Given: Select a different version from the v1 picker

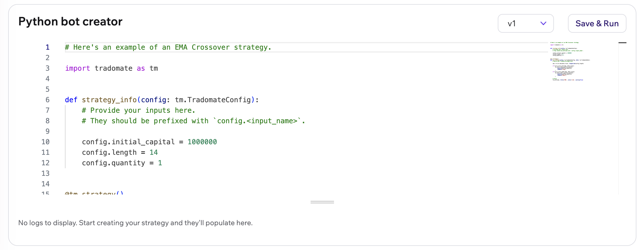Looking at the screenshot, I should click(x=525, y=23).
